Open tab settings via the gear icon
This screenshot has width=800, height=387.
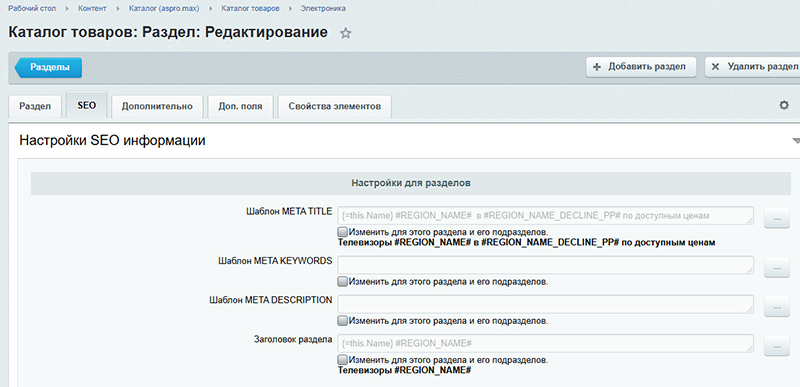(x=784, y=106)
